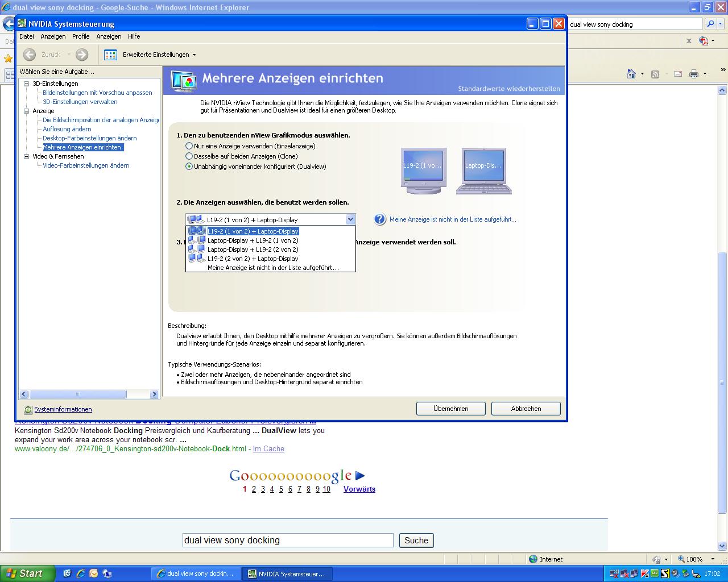Click the Vorwärts link on Google page
This screenshot has width=728, height=582.
(359, 489)
